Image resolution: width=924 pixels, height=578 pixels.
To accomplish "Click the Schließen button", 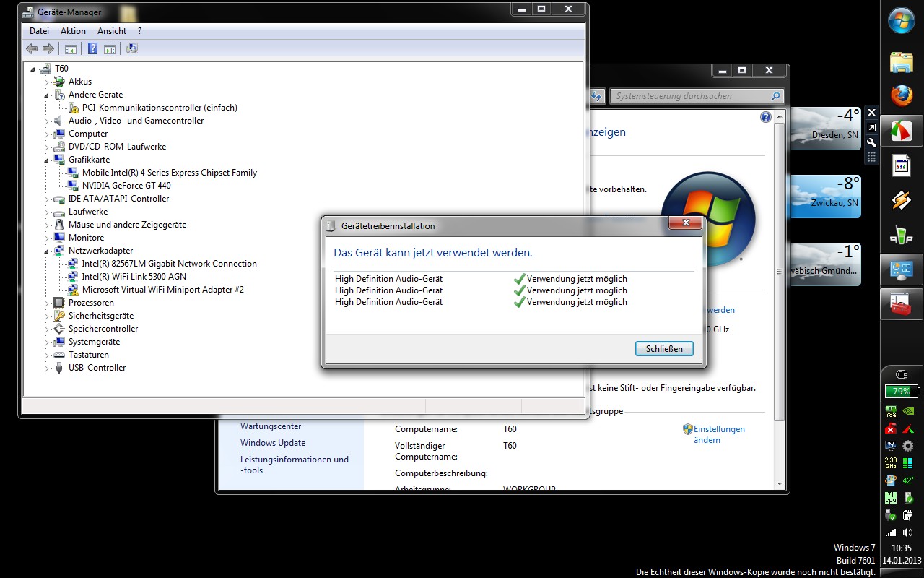I will (x=664, y=349).
